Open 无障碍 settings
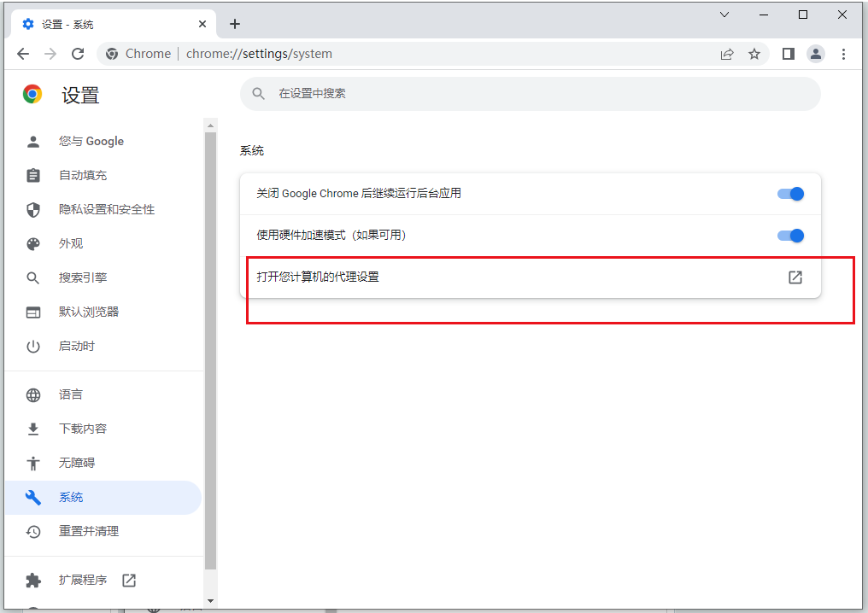 (x=103, y=463)
